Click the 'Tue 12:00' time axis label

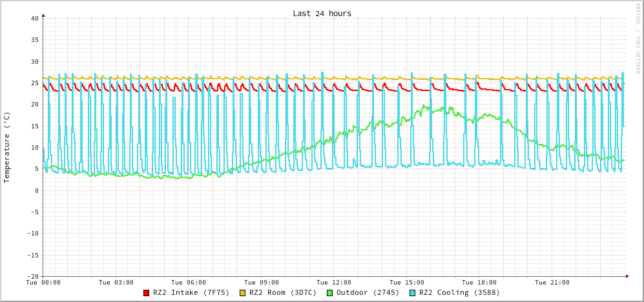point(334,283)
